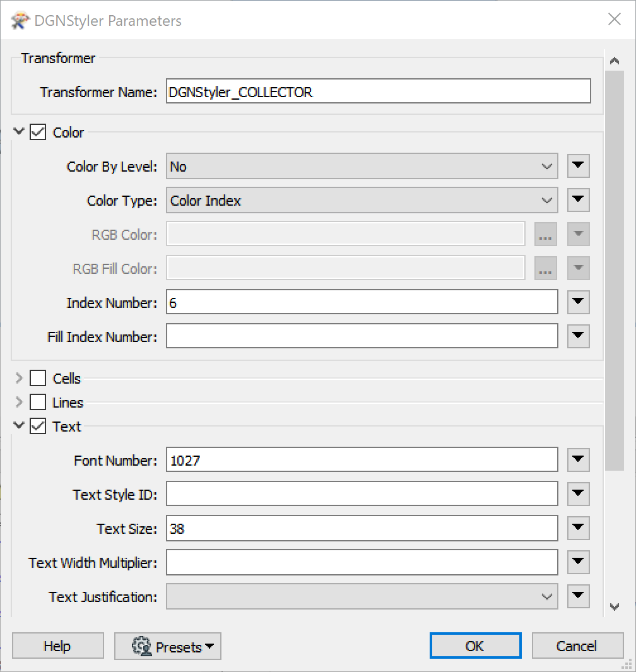Image resolution: width=636 pixels, height=672 pixels.
Task: Collapse the Text section
Action: [18, 426]
